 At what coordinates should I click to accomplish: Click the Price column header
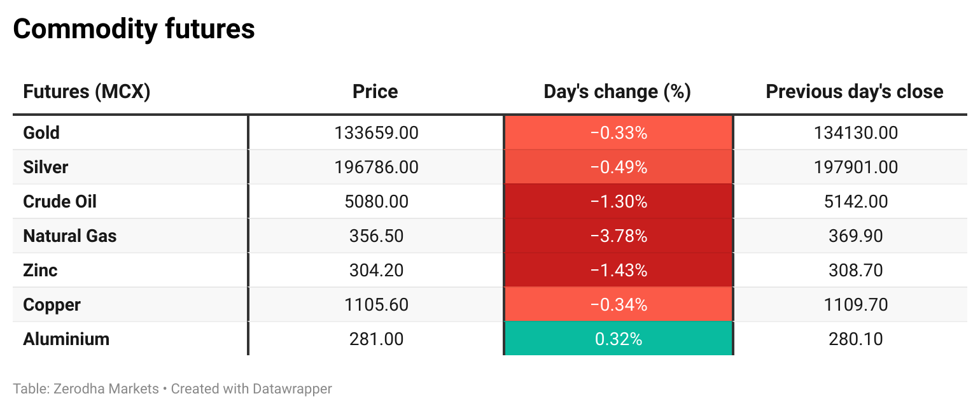(375, 92)
